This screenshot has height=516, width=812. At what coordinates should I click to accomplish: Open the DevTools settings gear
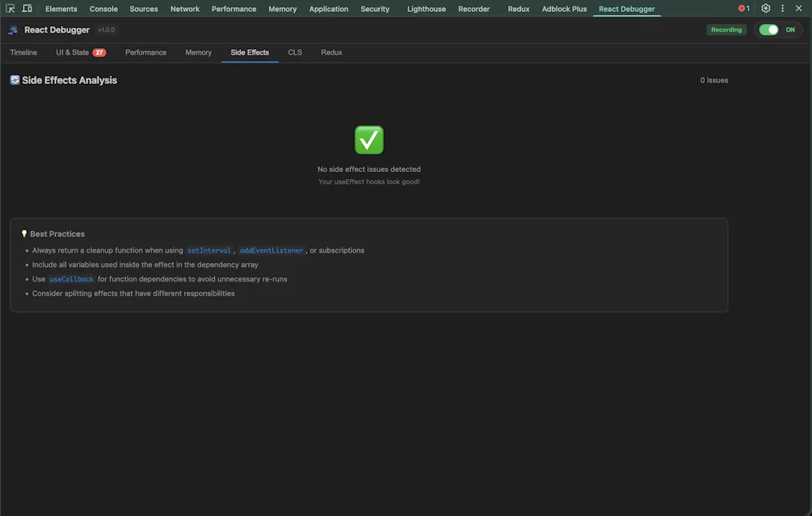click(x=764, y=7)
